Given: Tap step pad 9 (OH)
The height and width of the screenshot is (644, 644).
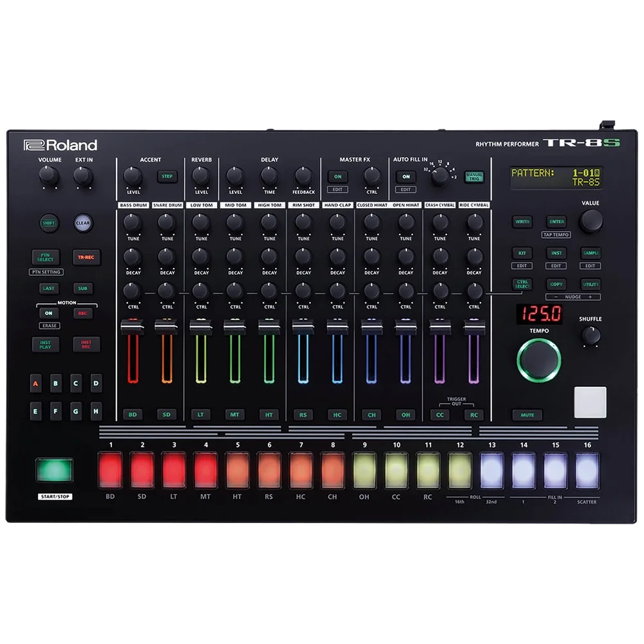Looking at the screenshot, I should (x=365, y=470).
